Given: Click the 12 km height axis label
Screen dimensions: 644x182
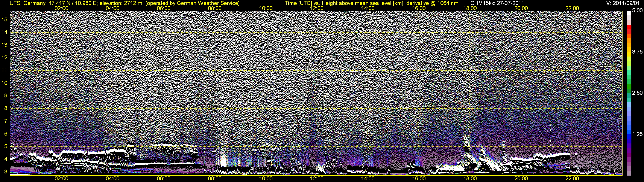Looking at the screenshot, I should point(5,58).
